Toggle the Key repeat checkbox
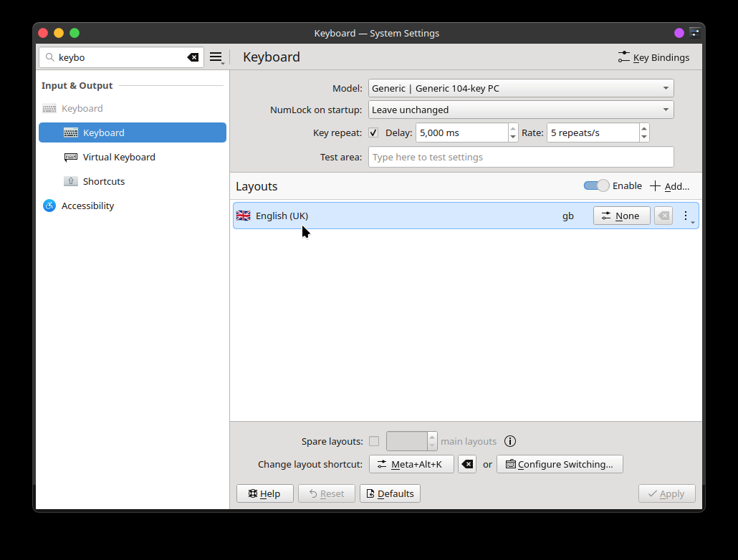This screenshot has height=560, width=738. click(x=373, y=132)
